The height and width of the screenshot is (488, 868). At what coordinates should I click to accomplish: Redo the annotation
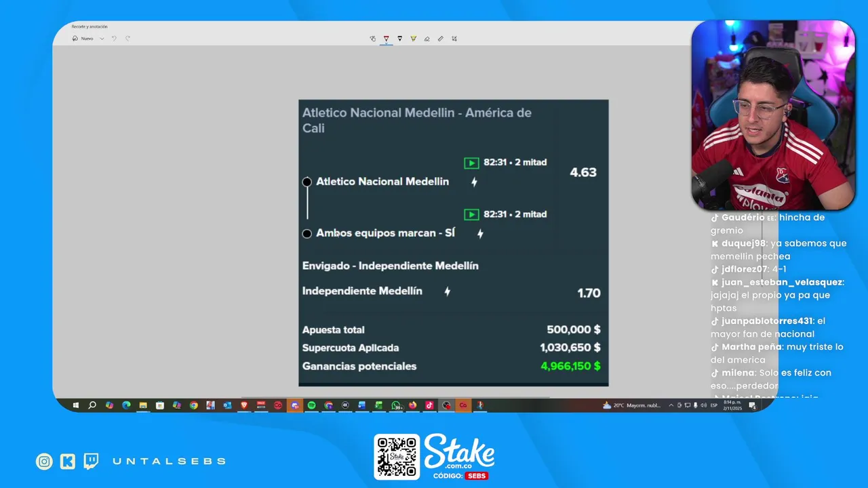point(127,39)
